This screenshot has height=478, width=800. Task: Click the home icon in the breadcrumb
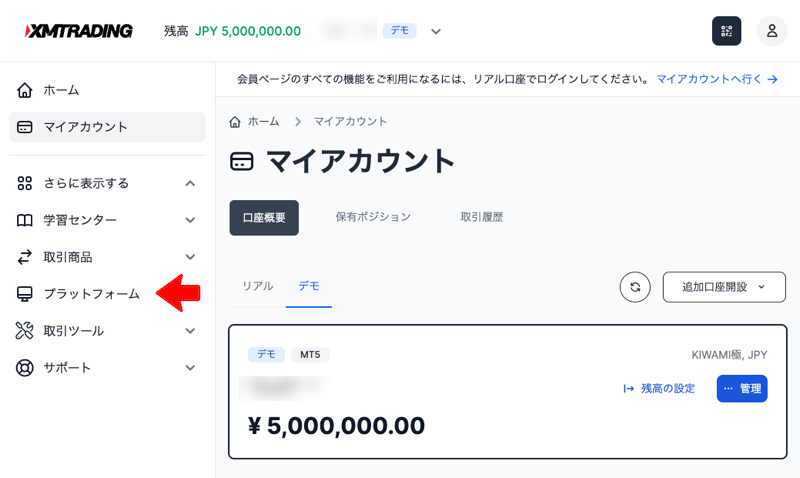(x=235, y=121)
